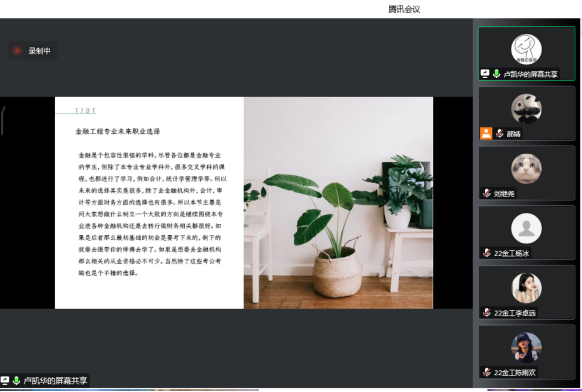Click the body paragraph text on the shared slide
The width and height of the screenshot is (582, 392).
point(152,214)
